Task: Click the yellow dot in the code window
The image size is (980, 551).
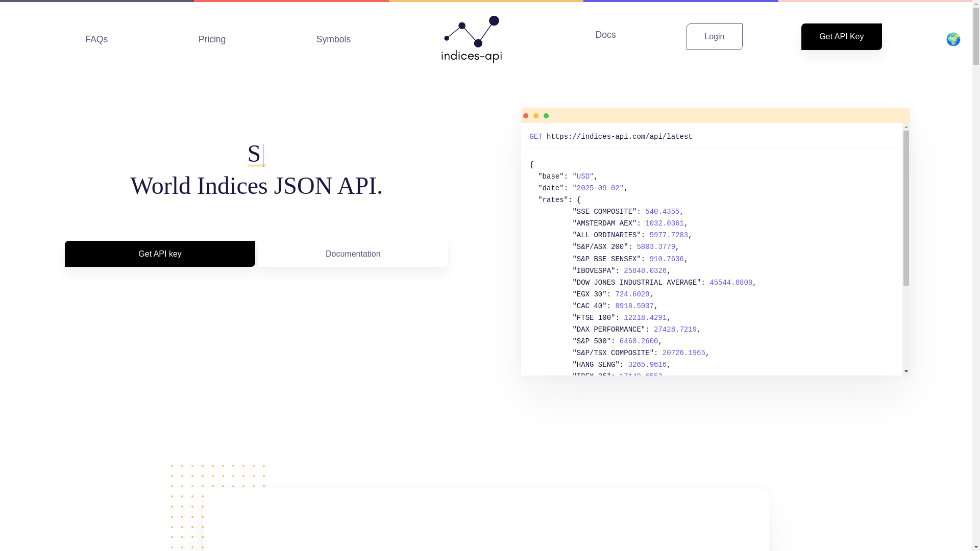Action: [x=536, y=116]
